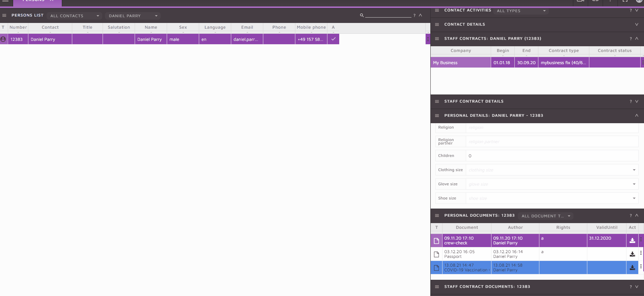644x296 pixels.
Task: Click the Passport document file icon
Action: 436,254
